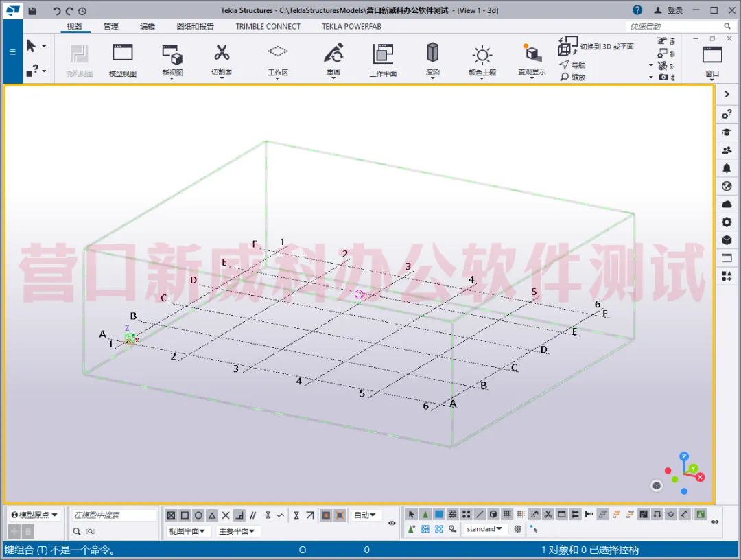
Task: Switch to the TRIMBLE CONNECT tab
Action: (268, 26)
